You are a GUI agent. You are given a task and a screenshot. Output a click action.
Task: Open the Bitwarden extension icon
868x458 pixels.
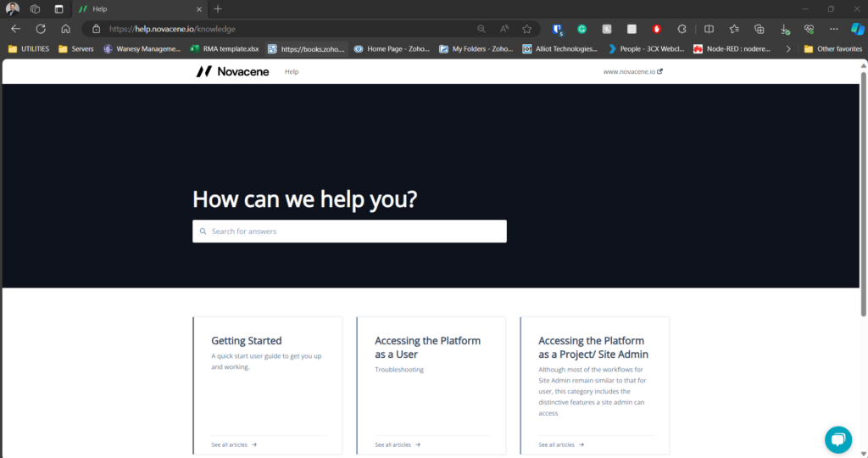[x=557, y=29]
